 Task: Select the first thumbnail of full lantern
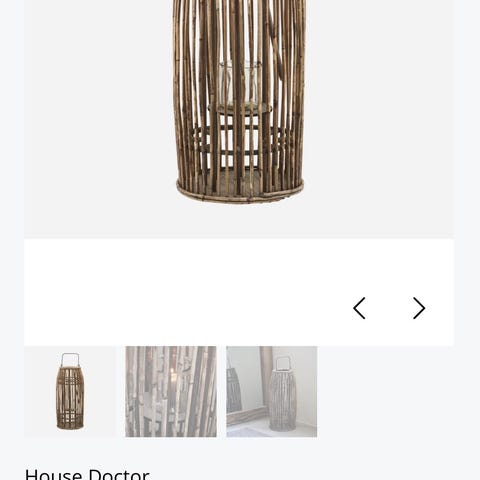pos(70,392)
